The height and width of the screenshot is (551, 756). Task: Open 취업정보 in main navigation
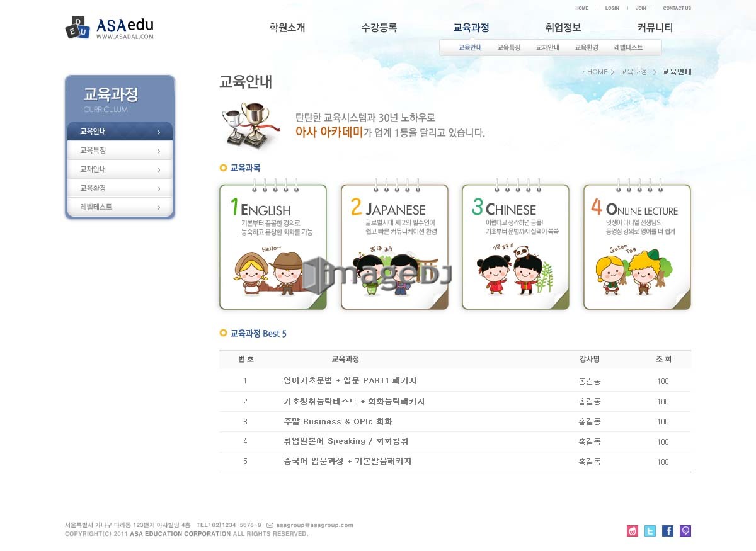coord(563,28)
